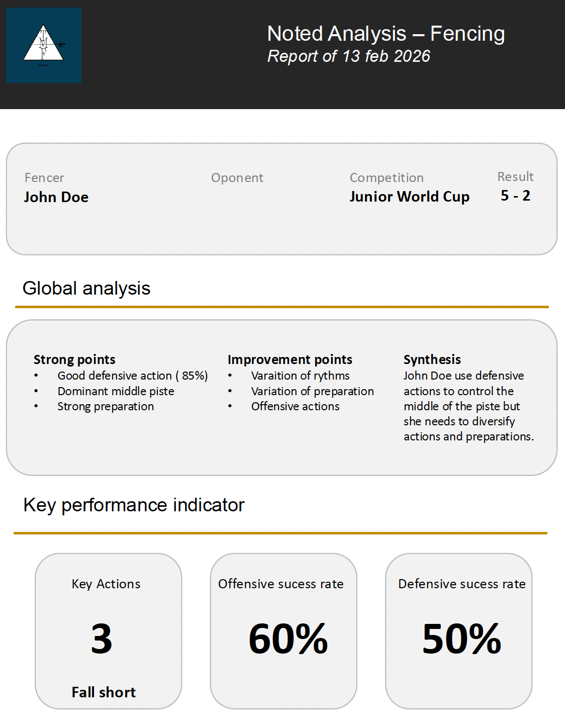This screenshot has height=728, width=565.
Task: Click the Global analysis section heading
Action: pos(86,289)
